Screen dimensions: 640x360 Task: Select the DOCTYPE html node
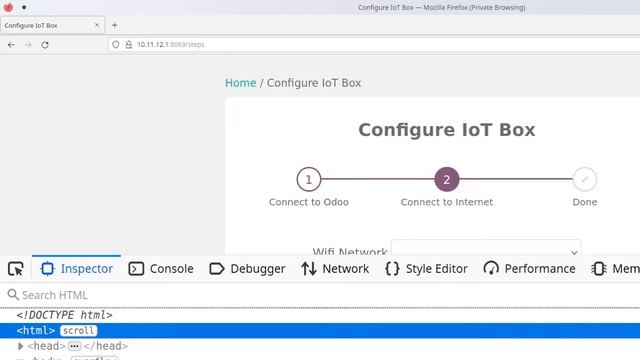coord(64,315)
